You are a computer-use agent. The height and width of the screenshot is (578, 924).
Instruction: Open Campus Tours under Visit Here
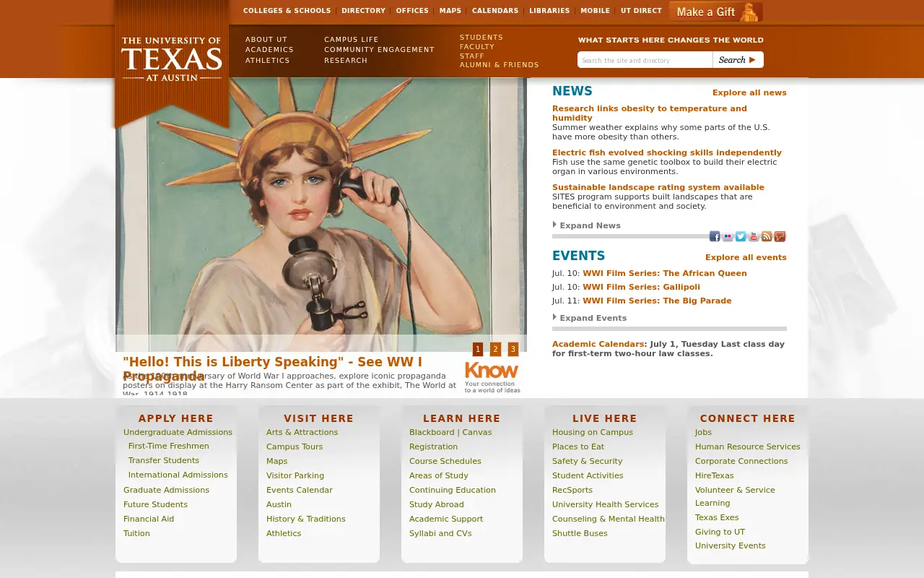point(295,447)
